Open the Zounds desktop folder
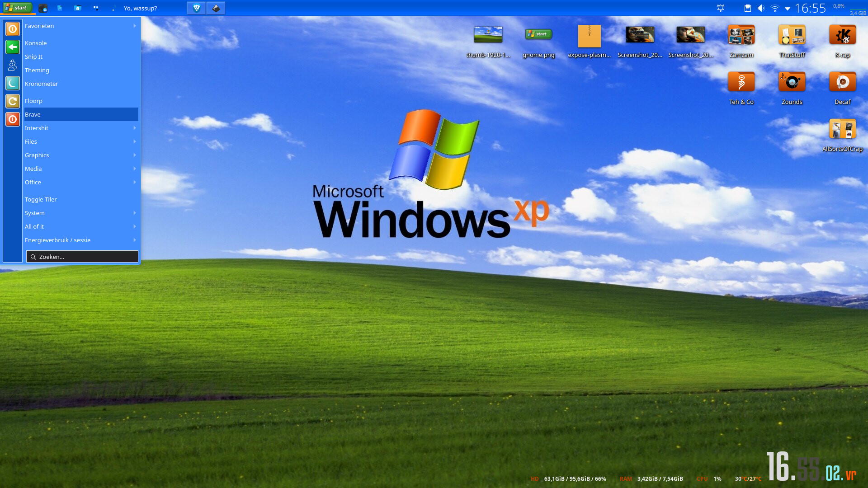This screenshot has height=488, width=868. coord(792,83)
